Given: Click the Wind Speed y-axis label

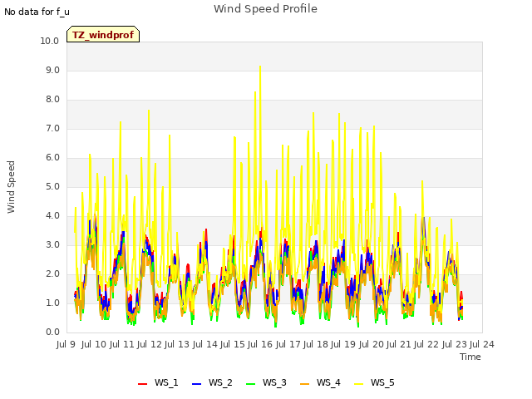Looking at the screenshot, I should 11,187.
